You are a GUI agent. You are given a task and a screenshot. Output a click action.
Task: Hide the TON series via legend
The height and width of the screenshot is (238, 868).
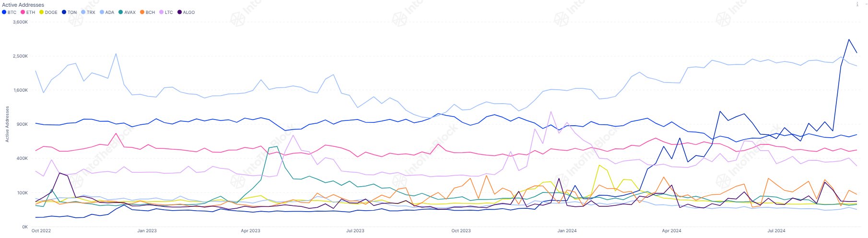[x=69, y=12]
